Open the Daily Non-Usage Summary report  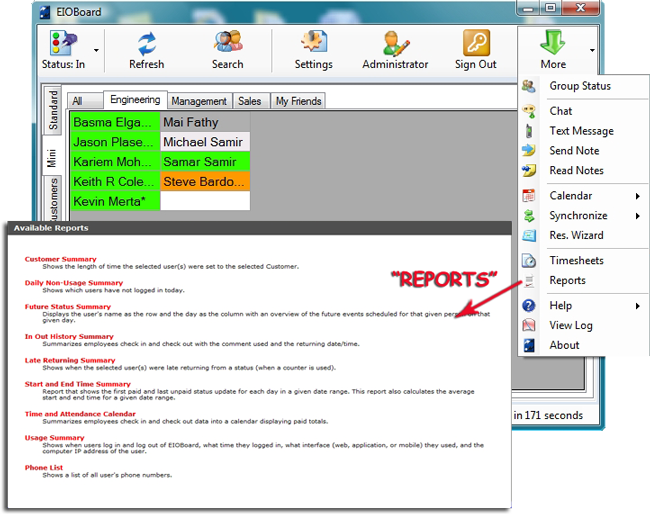pyautogui.click(x=74, y=283)
